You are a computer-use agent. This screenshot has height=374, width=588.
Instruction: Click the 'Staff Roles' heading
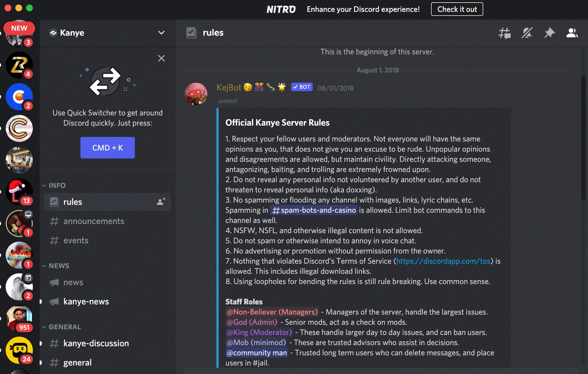(244, 302)
